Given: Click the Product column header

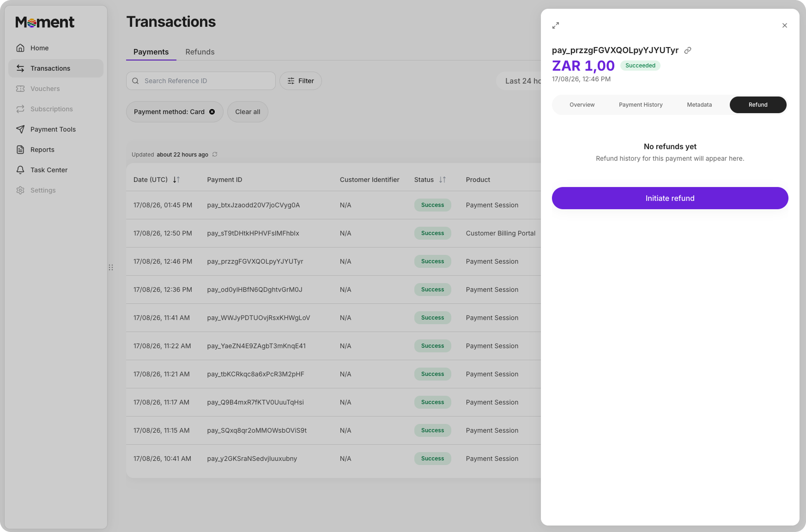Looking at the screenshot, I should click(478, 180).
